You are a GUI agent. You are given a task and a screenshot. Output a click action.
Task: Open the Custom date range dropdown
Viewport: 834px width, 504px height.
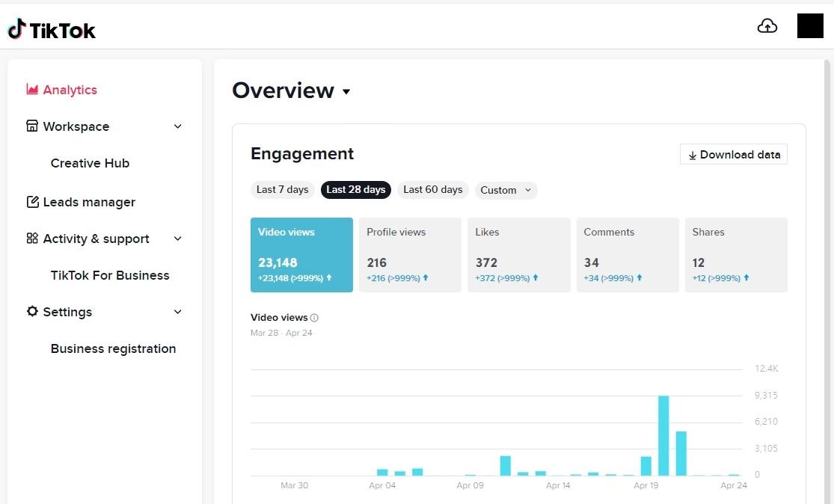pyautogui.click(x=506, y=191)
